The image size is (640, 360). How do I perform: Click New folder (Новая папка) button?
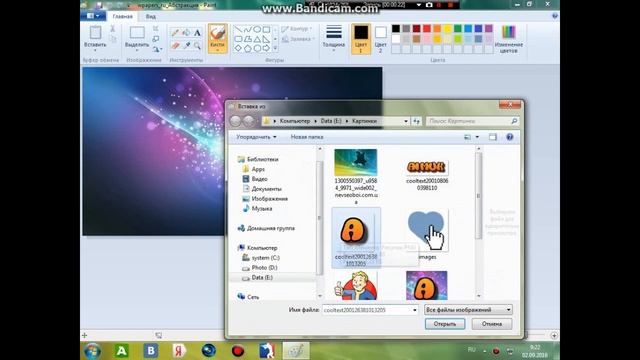pyautogui.click(x=307, y=137)
